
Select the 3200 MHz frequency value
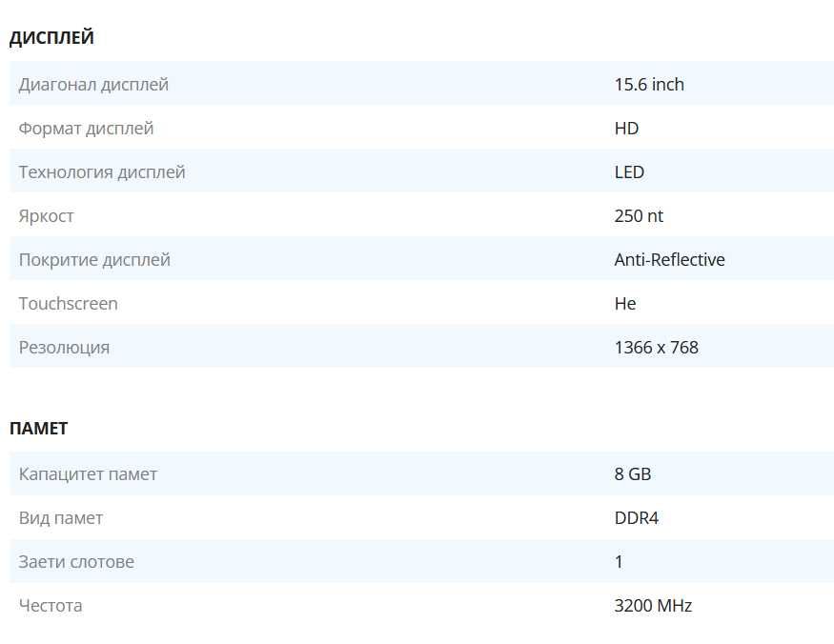click(x=653, y=606)
